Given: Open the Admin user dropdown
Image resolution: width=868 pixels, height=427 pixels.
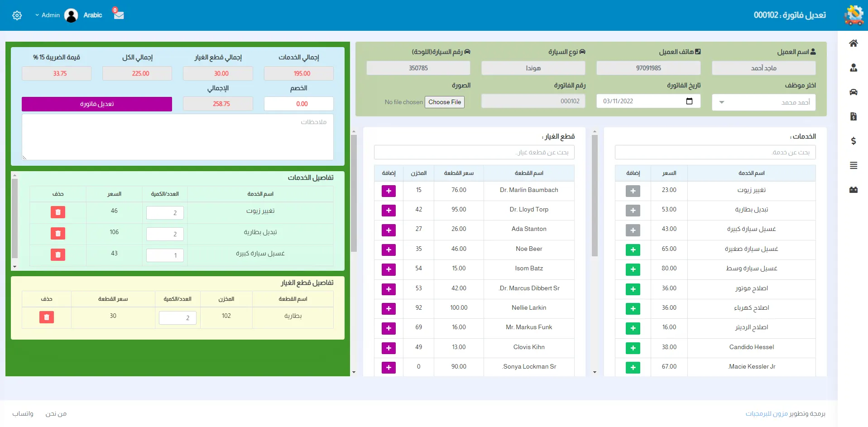Looking at the screenshot, I should 48,15.
